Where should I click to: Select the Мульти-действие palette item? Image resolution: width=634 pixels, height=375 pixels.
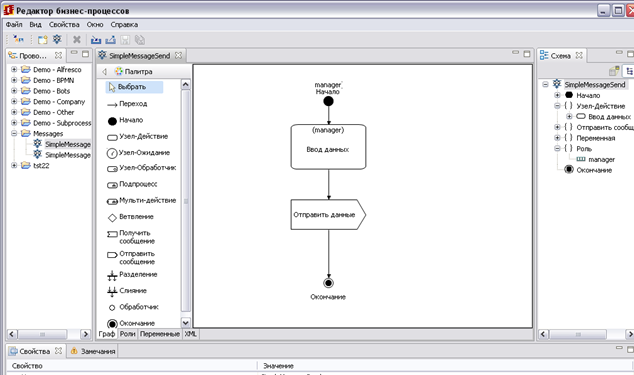pos(142,201)
